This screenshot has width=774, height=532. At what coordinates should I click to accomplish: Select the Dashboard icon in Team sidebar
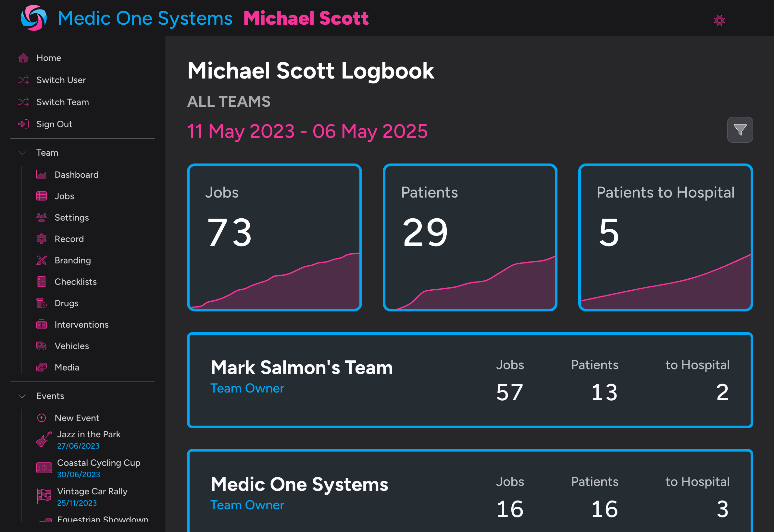41,174
